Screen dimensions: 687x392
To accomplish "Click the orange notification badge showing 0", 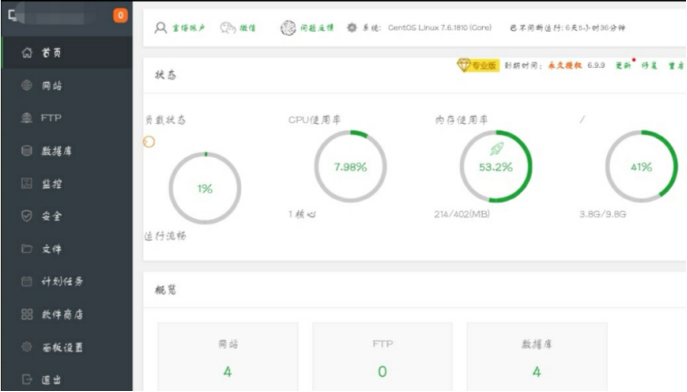I will tap(120, 15).
